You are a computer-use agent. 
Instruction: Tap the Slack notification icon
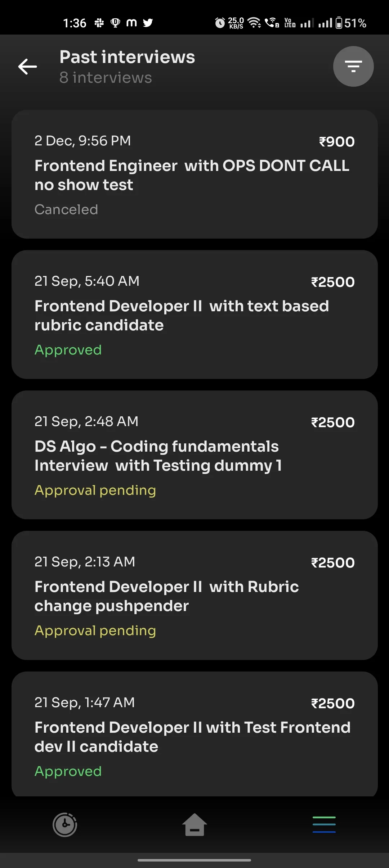(x=99, y=23)
